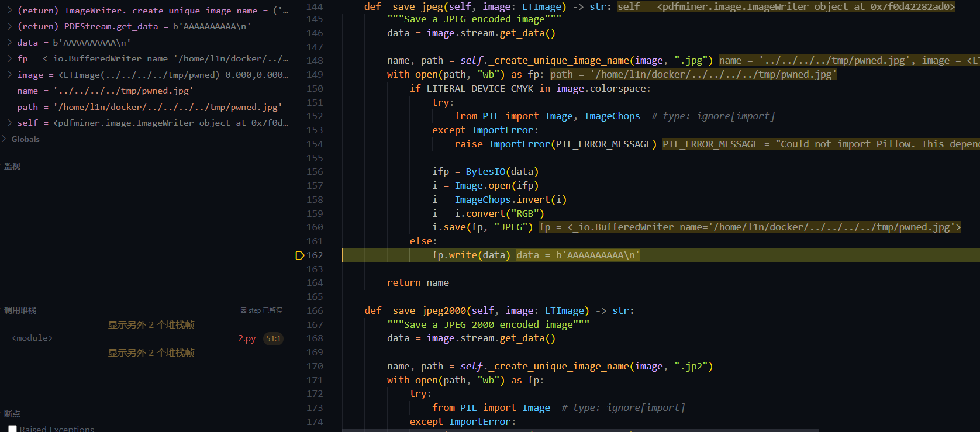This screenshot has height=432, width=980.
Task: Select the name variable in variables panel
Action: (27, 91)
